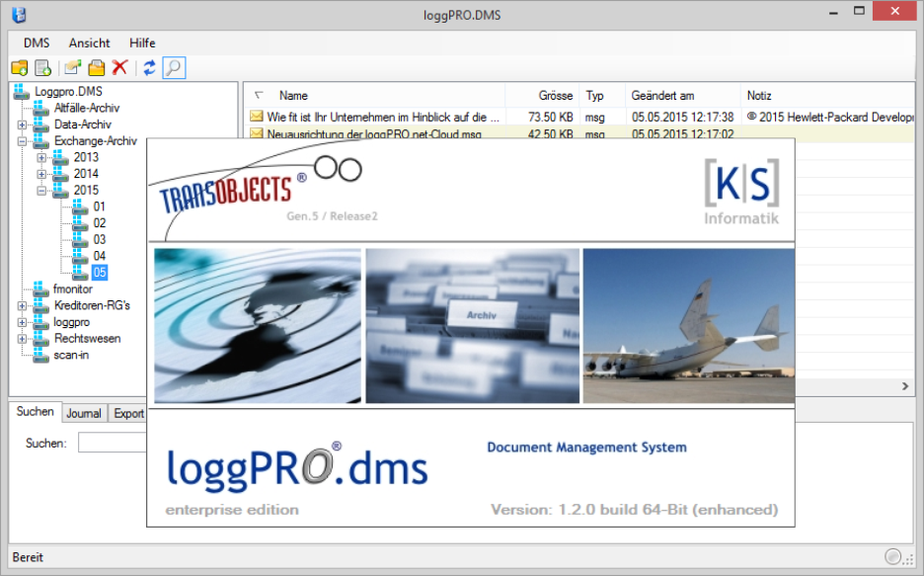This screenshot has width=924, height=576.
Task: Click the open folder with documents icon
Action: coord(97,68)
